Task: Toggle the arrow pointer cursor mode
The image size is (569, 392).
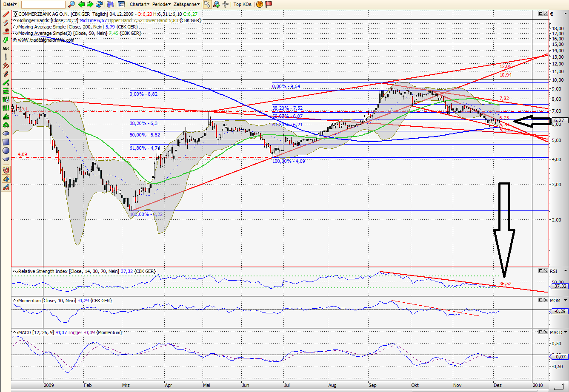Action: pyautogui.click(x=207, y=4)
